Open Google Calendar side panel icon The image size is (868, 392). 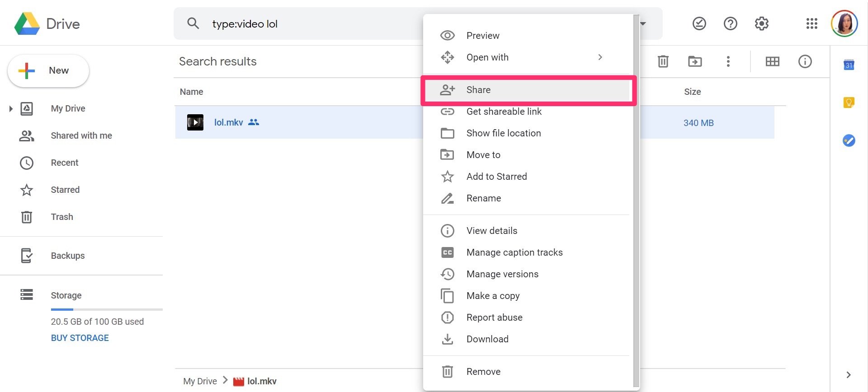pyautogui.click(x=849, y=65)
